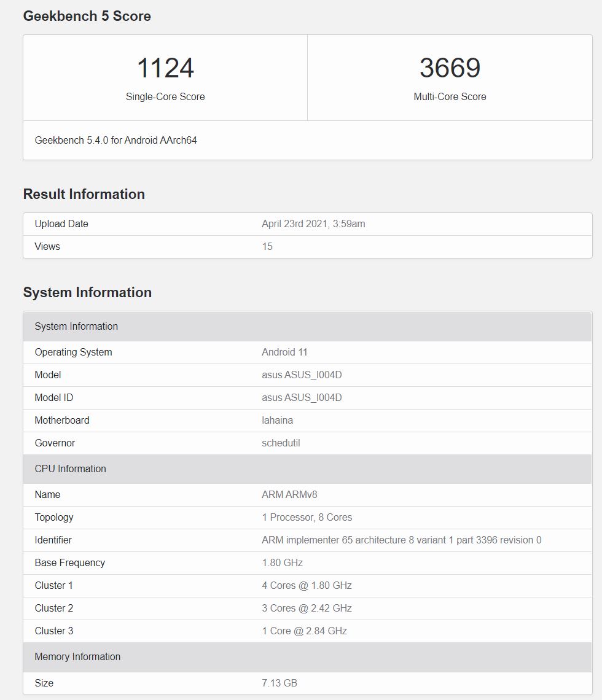This screenshot has height=700, width=602.
Task: Click the Model row label
Action: [48, 375]
